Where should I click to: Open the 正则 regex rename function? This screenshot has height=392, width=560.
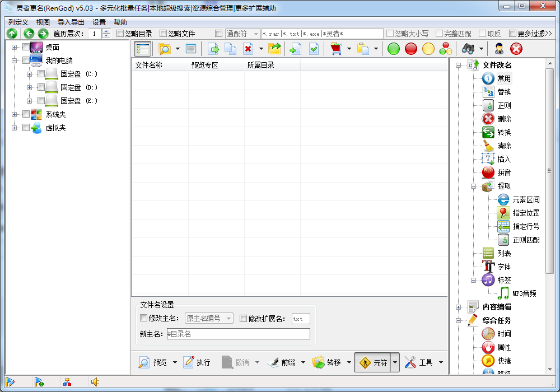click(503, 105)
